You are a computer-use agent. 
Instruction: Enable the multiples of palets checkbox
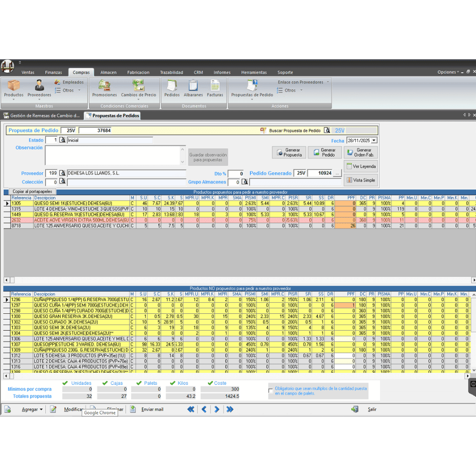point(271,390)
